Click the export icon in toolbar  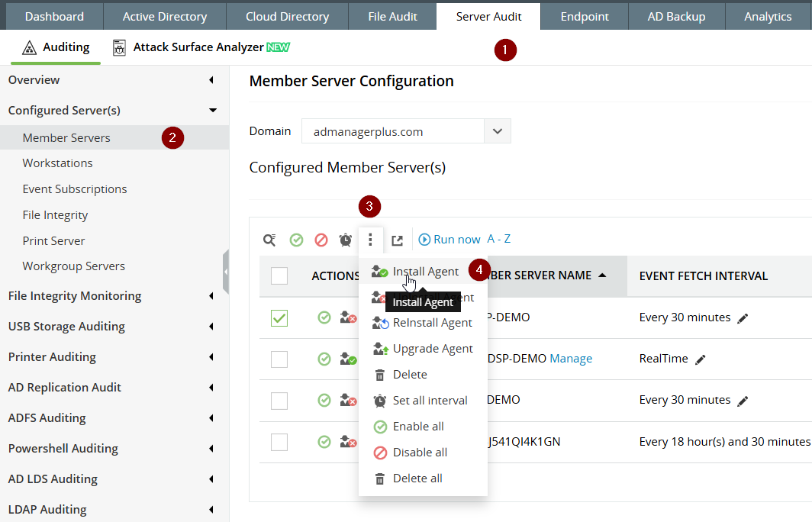tap(397, 240)
